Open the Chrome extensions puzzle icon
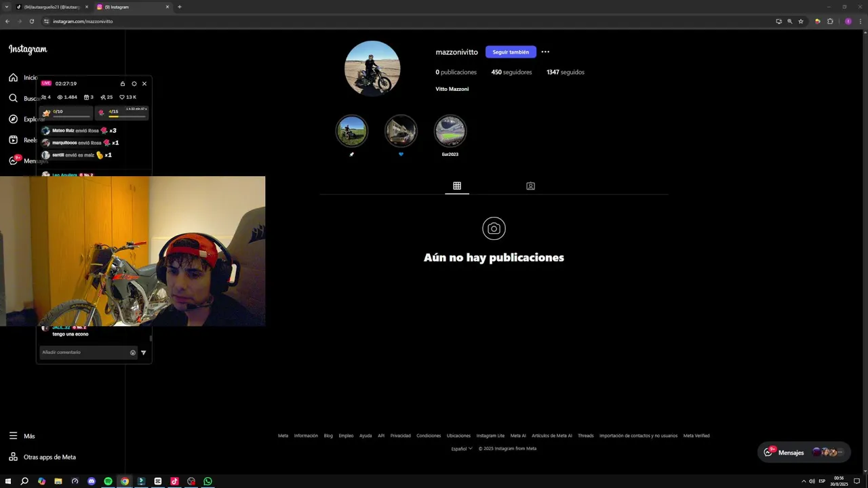Screen dimensions: 868x488 830,21
